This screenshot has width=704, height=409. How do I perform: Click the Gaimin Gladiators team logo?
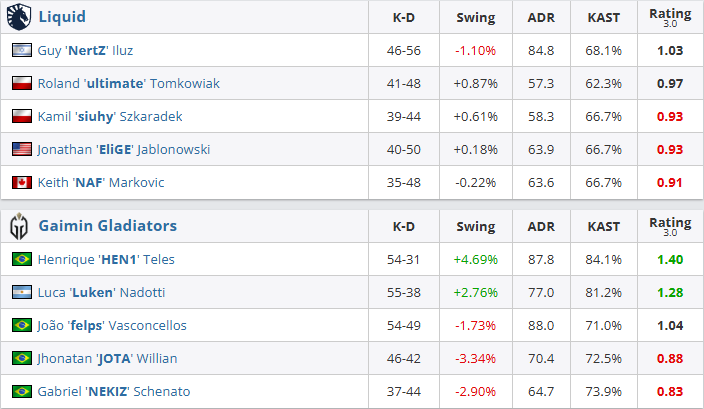coord(20,225)
